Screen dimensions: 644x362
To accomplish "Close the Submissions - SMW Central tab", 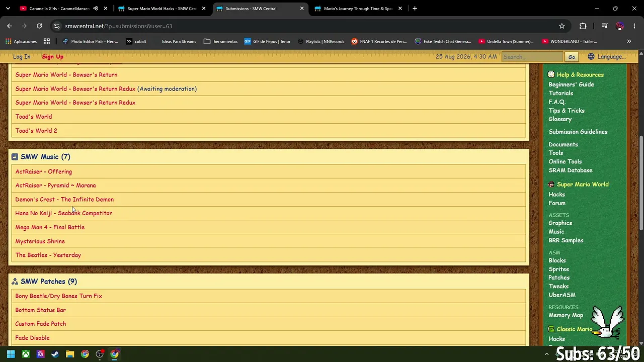I will tap(302, 8).
